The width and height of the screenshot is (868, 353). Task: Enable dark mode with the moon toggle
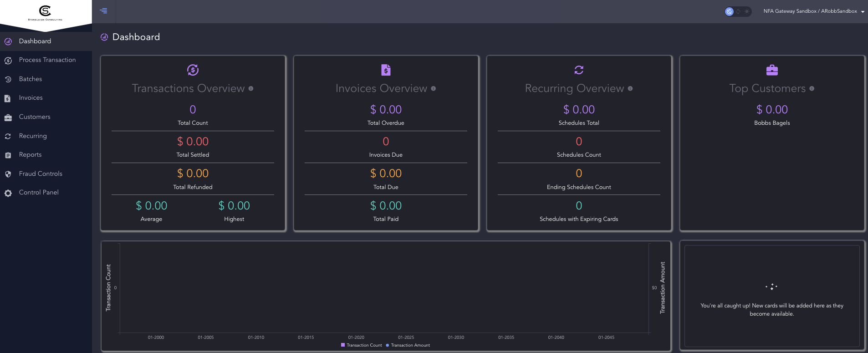click(x=730, y=11)
